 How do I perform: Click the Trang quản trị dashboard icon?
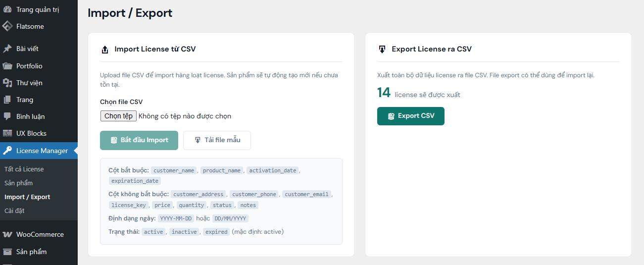[x=7, y=9]
